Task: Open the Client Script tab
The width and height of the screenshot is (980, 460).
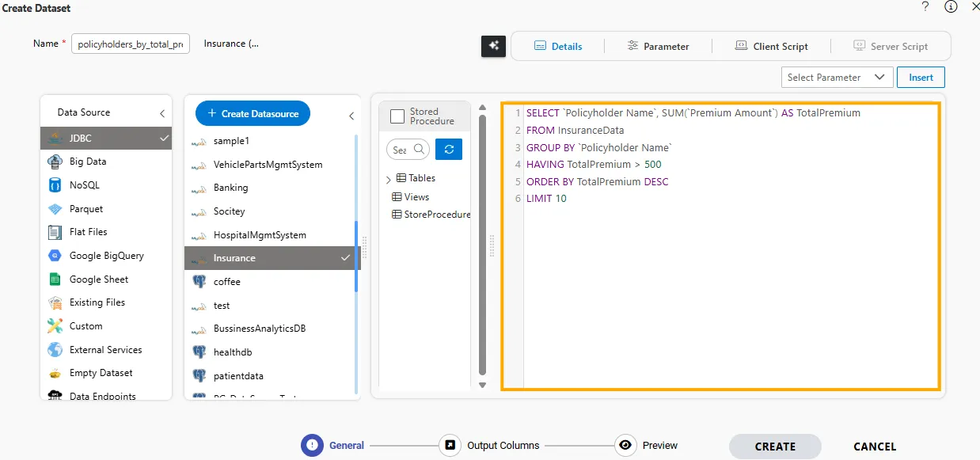Action: (771, 47)
